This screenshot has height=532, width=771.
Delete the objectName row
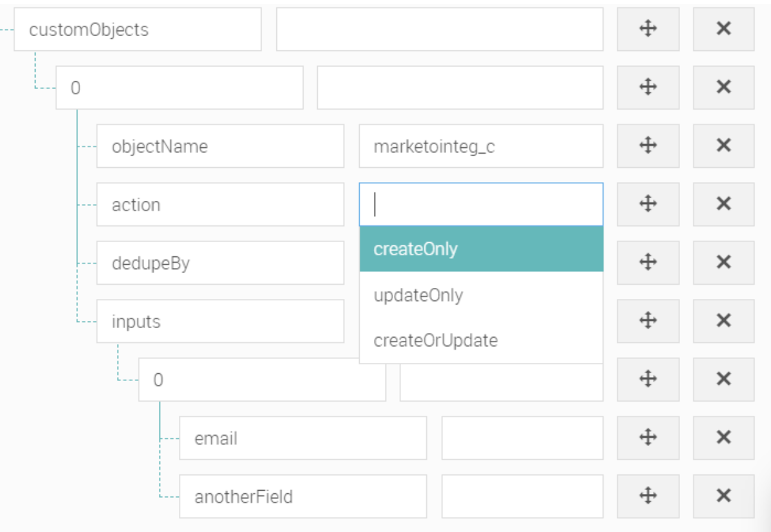pos(723,146)
